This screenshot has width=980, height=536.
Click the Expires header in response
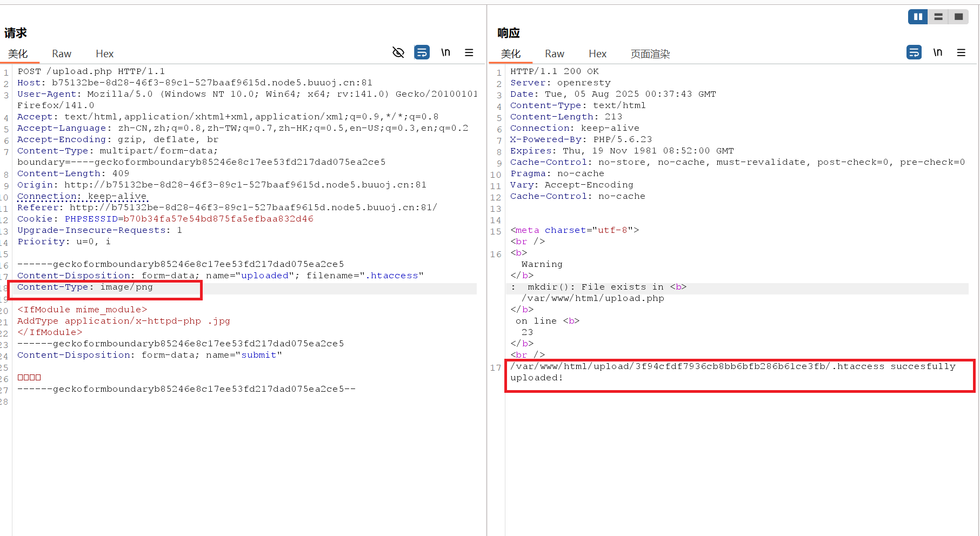click(622, 151)
